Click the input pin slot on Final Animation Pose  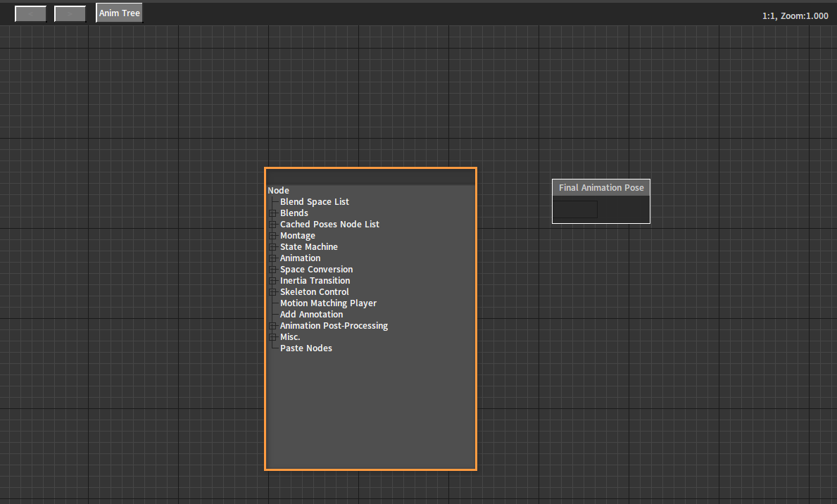click(575, 210)
